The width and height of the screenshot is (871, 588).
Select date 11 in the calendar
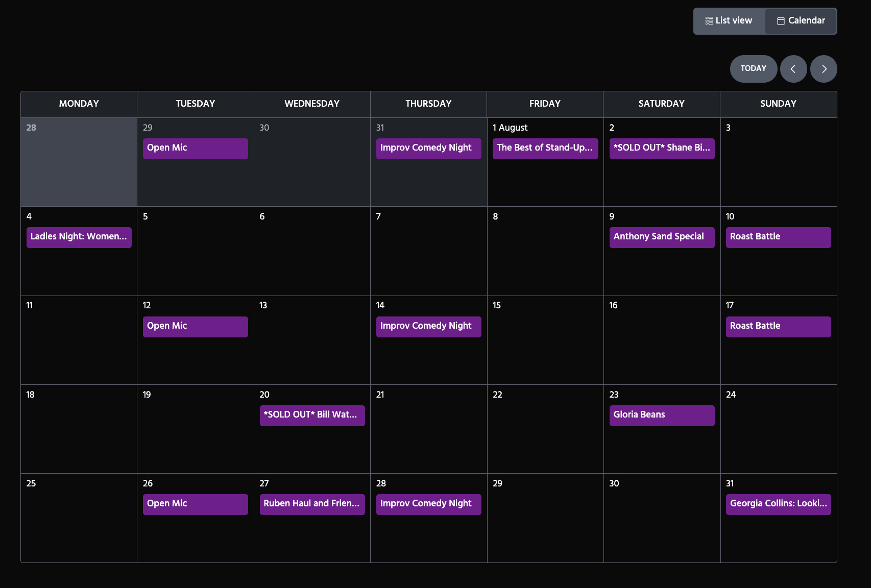coord(79,340)
